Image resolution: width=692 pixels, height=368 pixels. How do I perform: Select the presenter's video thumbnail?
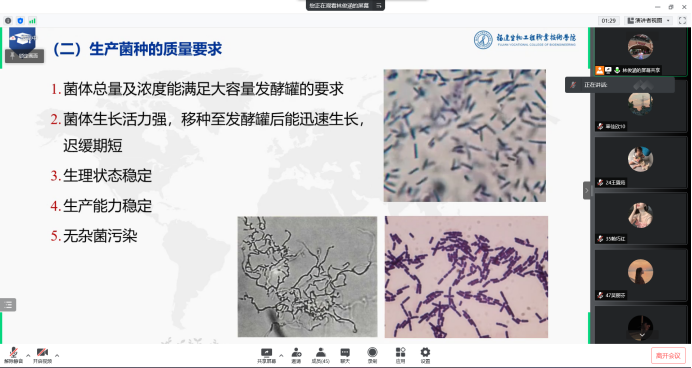(640, 51)
